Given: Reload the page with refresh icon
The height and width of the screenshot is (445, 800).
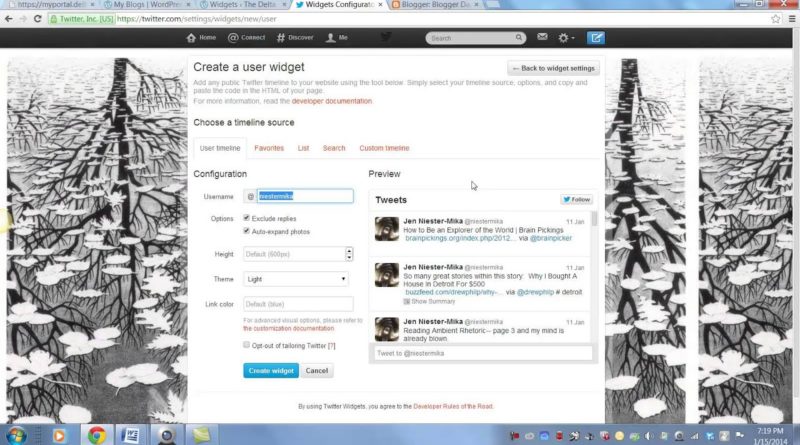Looking at the screenshot, I should click(x=37, y=19).
